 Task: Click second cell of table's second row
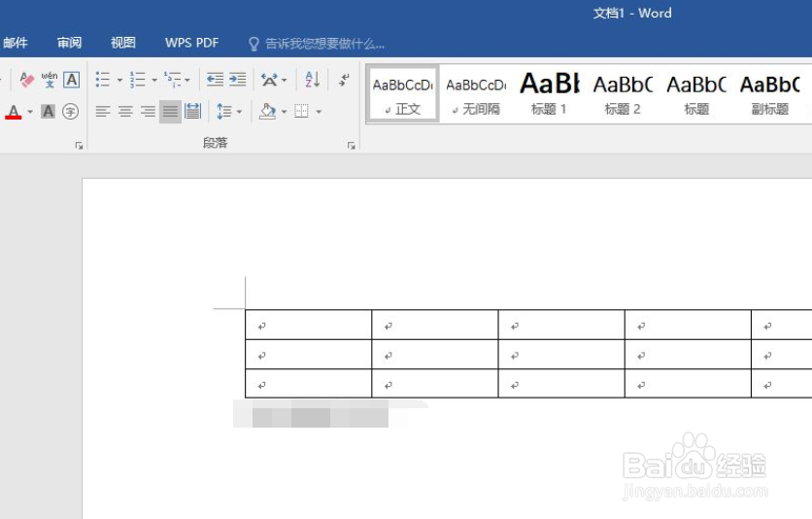435,355
